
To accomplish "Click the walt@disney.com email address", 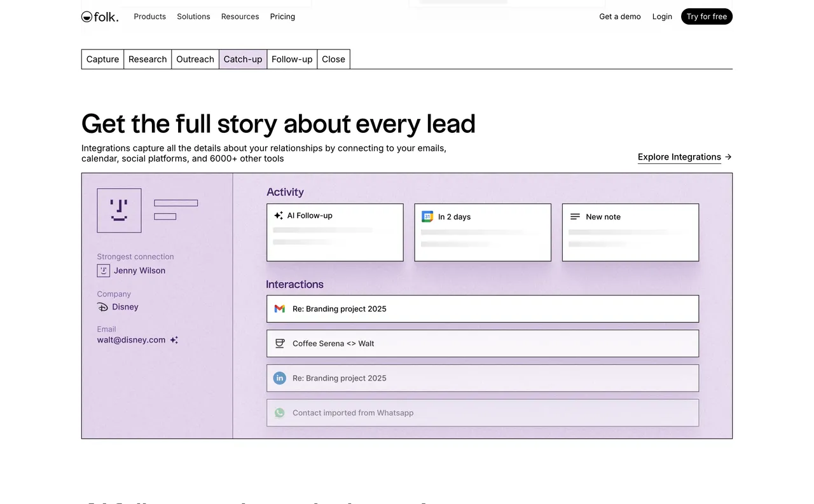I will (131, 339).
